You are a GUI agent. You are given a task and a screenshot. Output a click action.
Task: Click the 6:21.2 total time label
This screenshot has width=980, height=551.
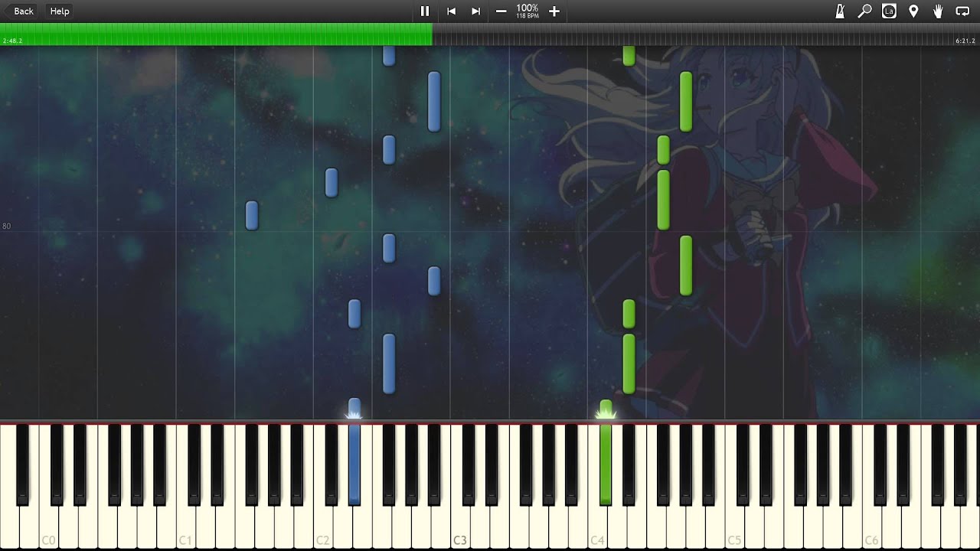coord(965,41)
